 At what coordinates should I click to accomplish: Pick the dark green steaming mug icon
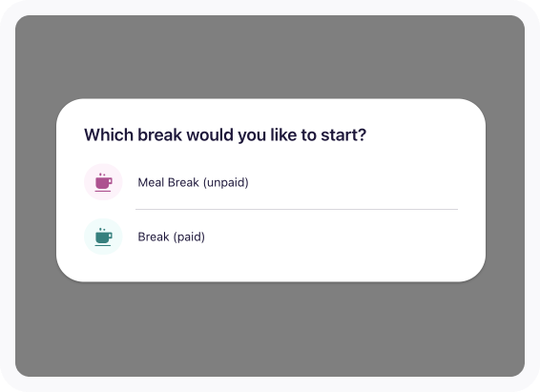tap(103, 237)
